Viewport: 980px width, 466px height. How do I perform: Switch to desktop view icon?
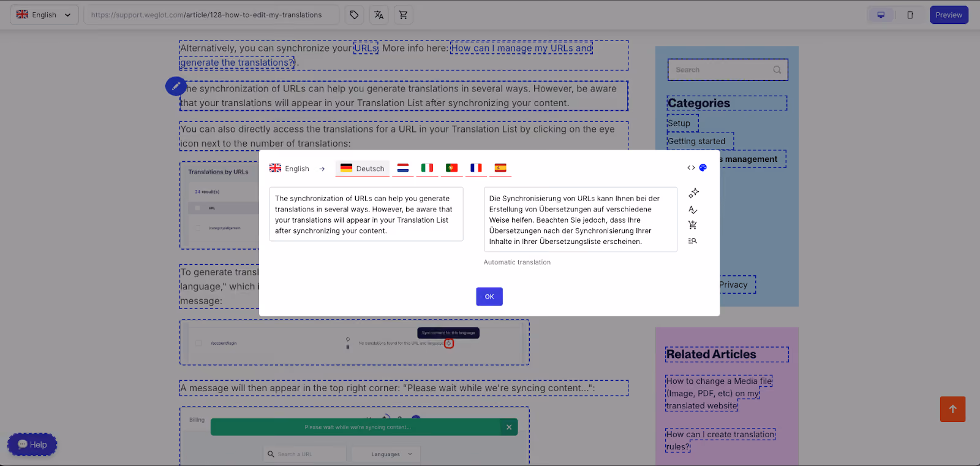click(881, 15)
